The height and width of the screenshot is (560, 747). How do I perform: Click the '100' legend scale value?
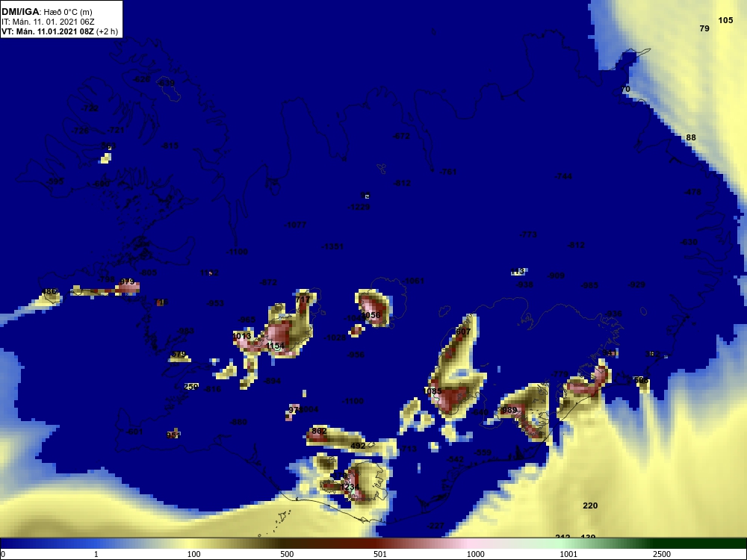click(x=194, y=554)
